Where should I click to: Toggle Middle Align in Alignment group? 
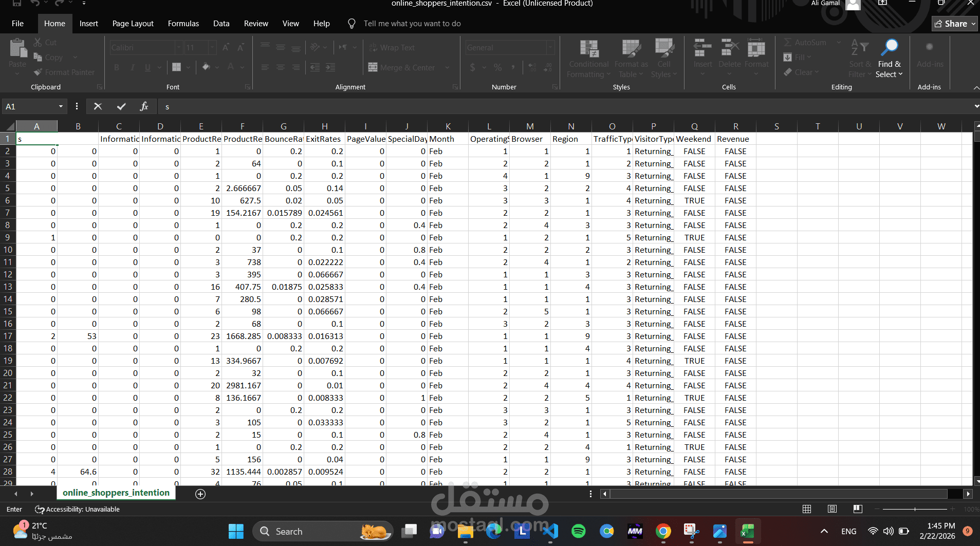tap(281, 48)
